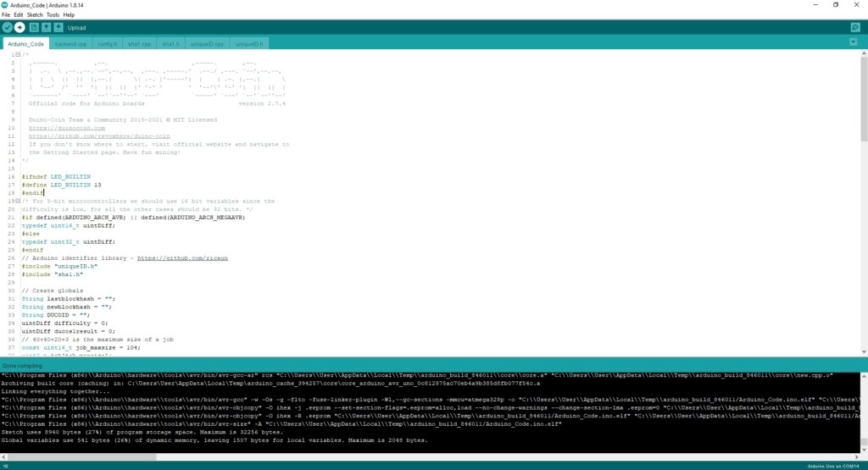Screen dimensions: 868x470
Task: Collapse the comment fold on line 1
Action: point(18,55)
